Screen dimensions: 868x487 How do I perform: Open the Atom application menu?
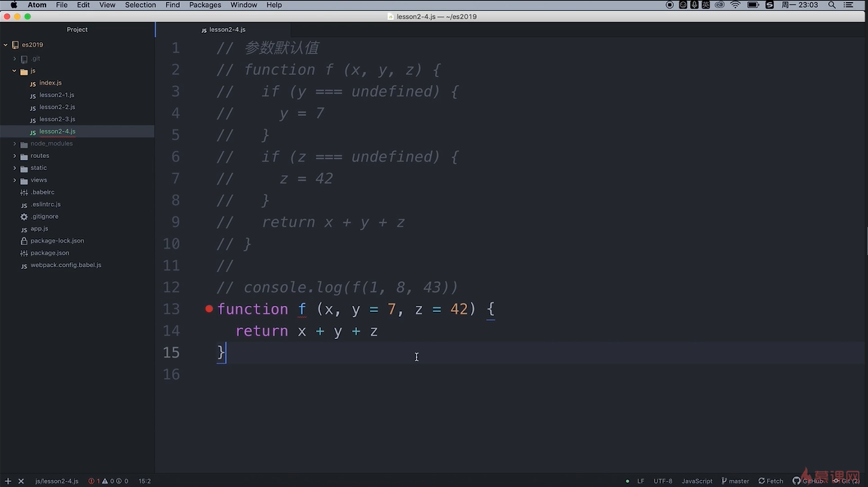click(x=37, y=5)
